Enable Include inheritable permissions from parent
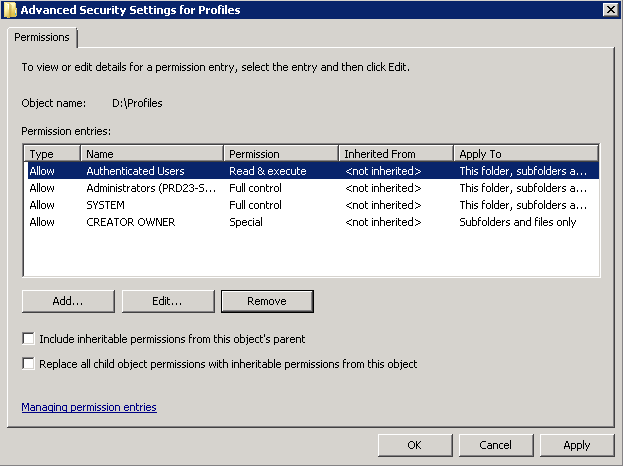Screen dimensions: 623x466 [29, 339]
